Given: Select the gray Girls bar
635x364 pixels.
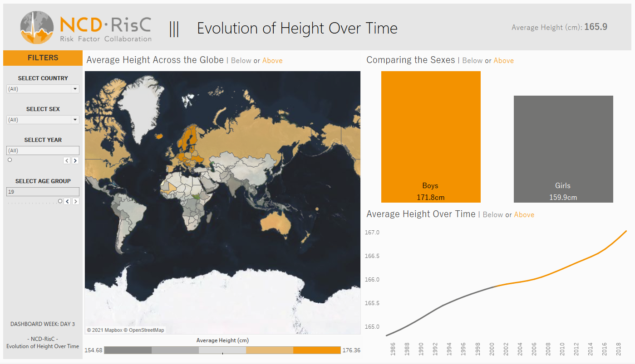Looking at the screenshot, I should tap(563, 149).
